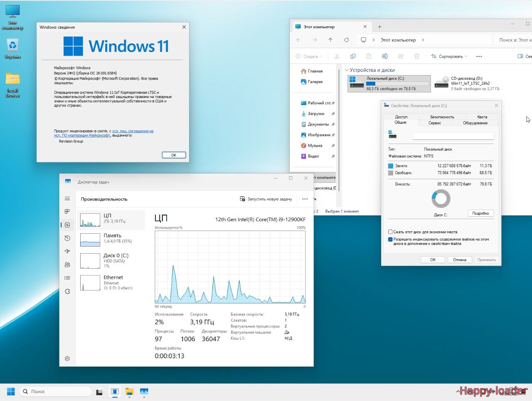
Task: Click the Up arrow in Explorer navigation
Action: pos(330,40)
